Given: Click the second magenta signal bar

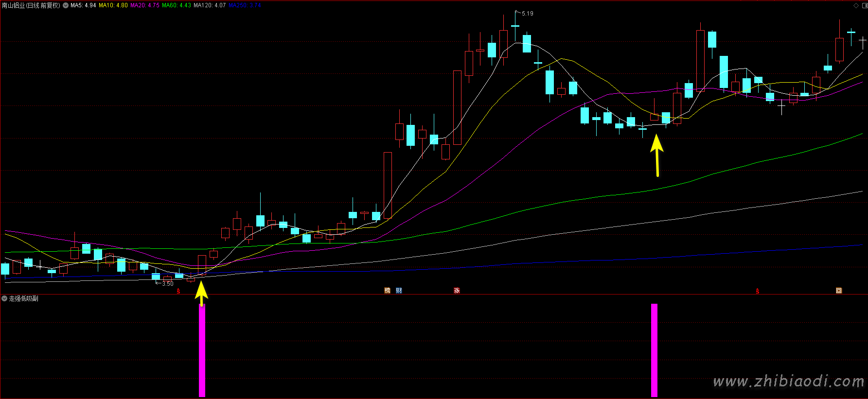Looking at the screenshot, I should pos(654,350).
